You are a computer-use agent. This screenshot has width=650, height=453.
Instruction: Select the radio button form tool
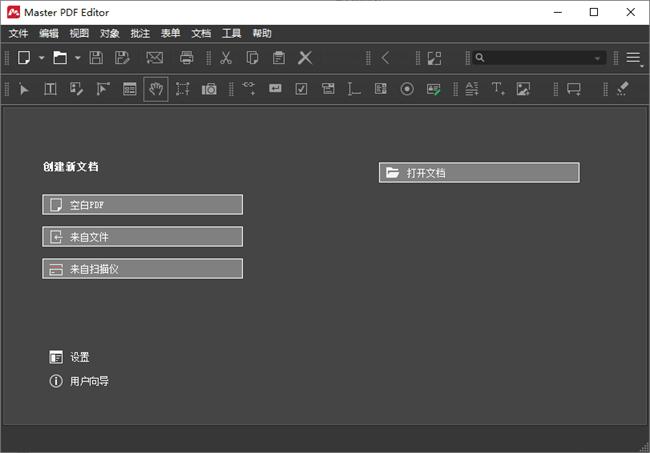tap(407, 89)
